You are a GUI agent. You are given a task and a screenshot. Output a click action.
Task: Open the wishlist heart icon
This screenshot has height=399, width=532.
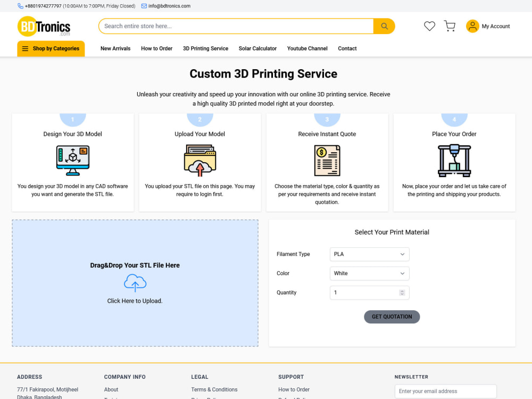point(429,26)
